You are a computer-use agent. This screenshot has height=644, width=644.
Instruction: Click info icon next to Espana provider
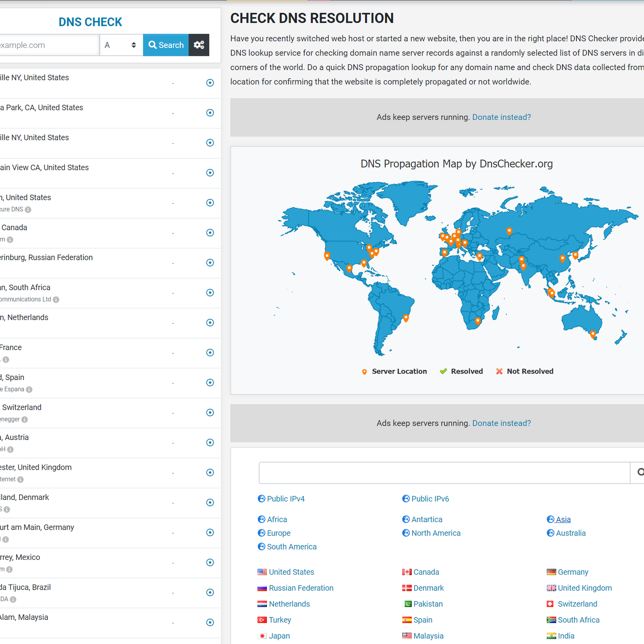pyautogui.click(x=29, y=390)
